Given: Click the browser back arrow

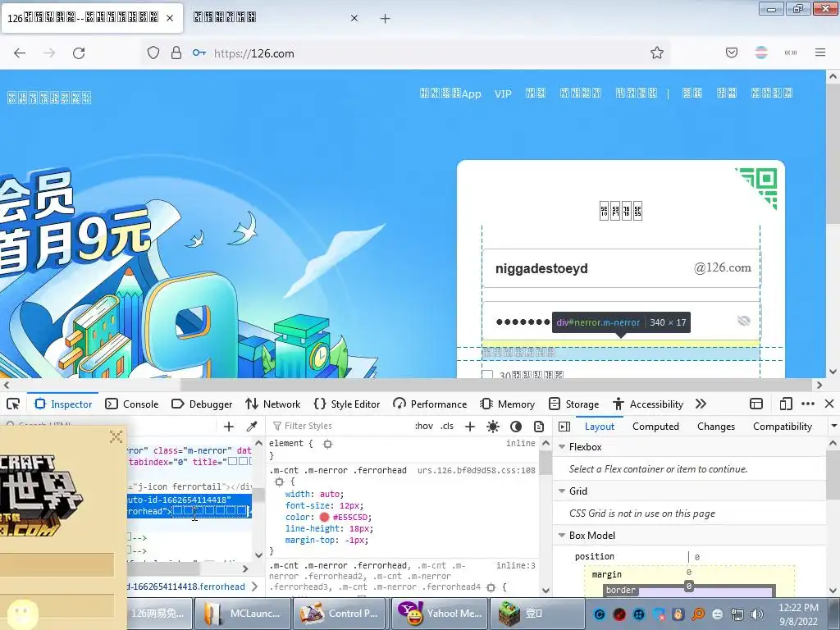Looking at the screenshot, I should pyautogui.click(x=20, y=53).
